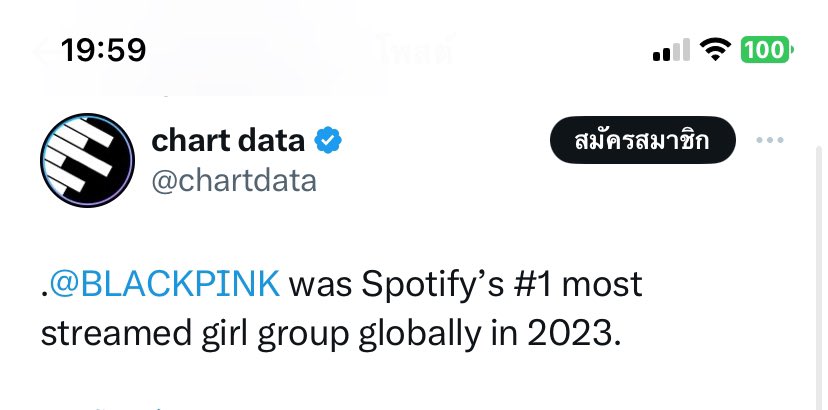Tap the Wi-Fi status icon
Image resolution: width=828 pixels, height=410 pixels.
[715, 50]
